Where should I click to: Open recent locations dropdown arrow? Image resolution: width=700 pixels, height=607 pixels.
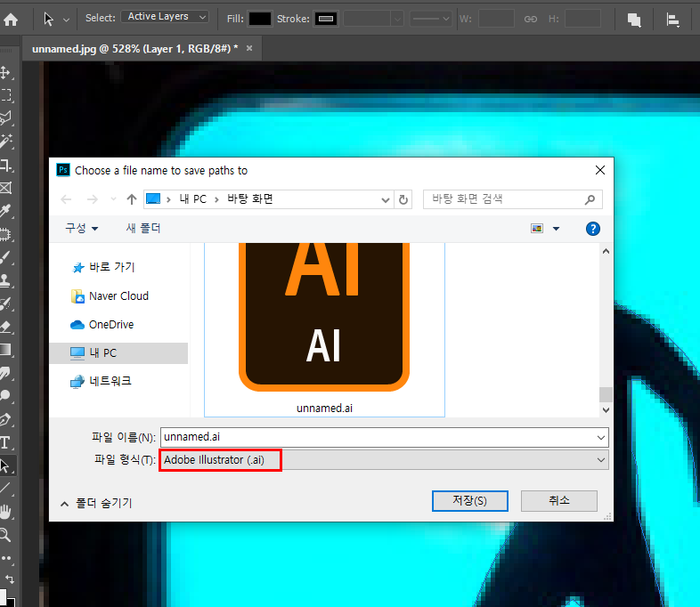113,199
